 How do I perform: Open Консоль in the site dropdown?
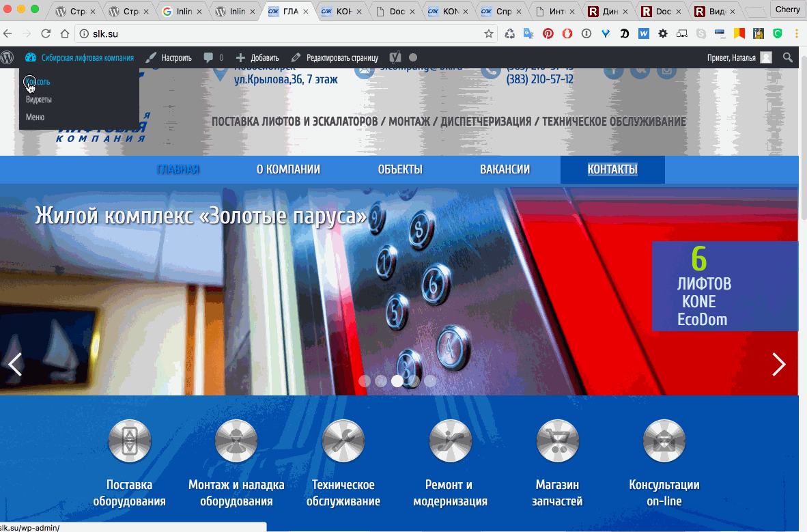point(38,82)
